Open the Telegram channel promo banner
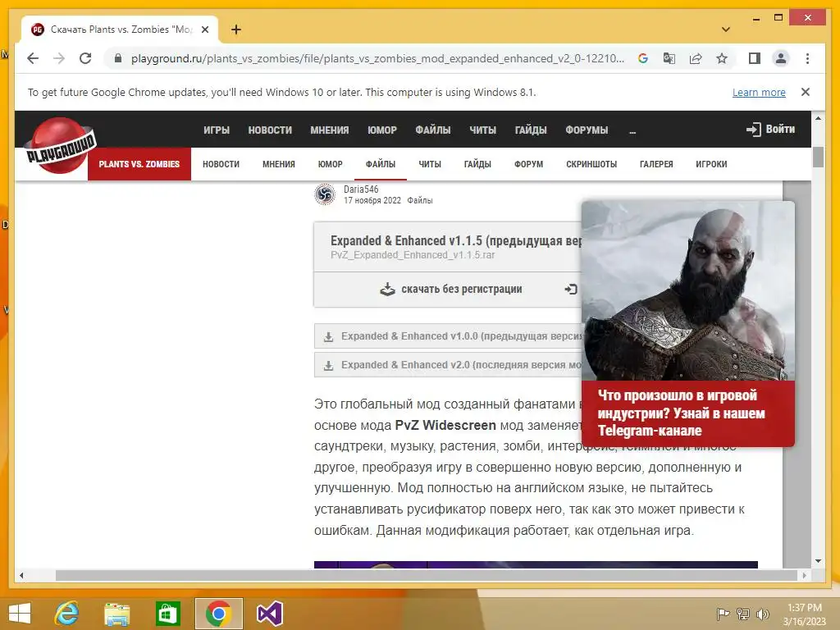Image resolution: width=840 pixels, height=630 pixels. pyautogui.click(x=688, y=323)
